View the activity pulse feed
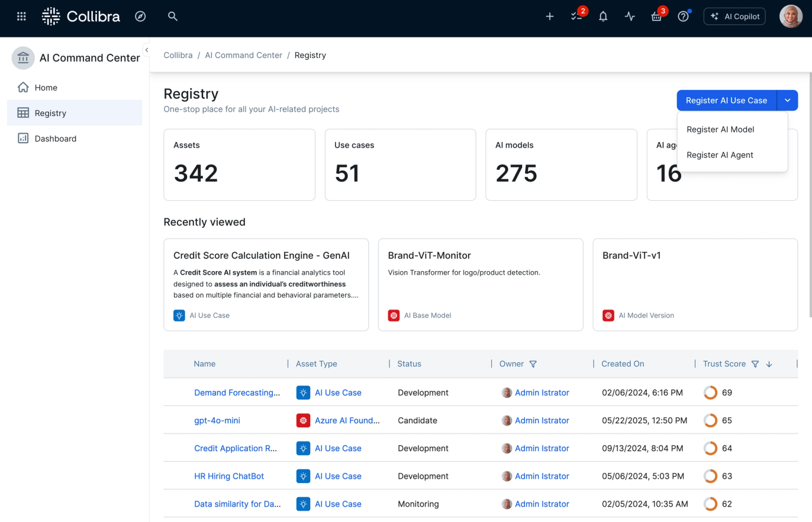 click(x=630, y=16)
